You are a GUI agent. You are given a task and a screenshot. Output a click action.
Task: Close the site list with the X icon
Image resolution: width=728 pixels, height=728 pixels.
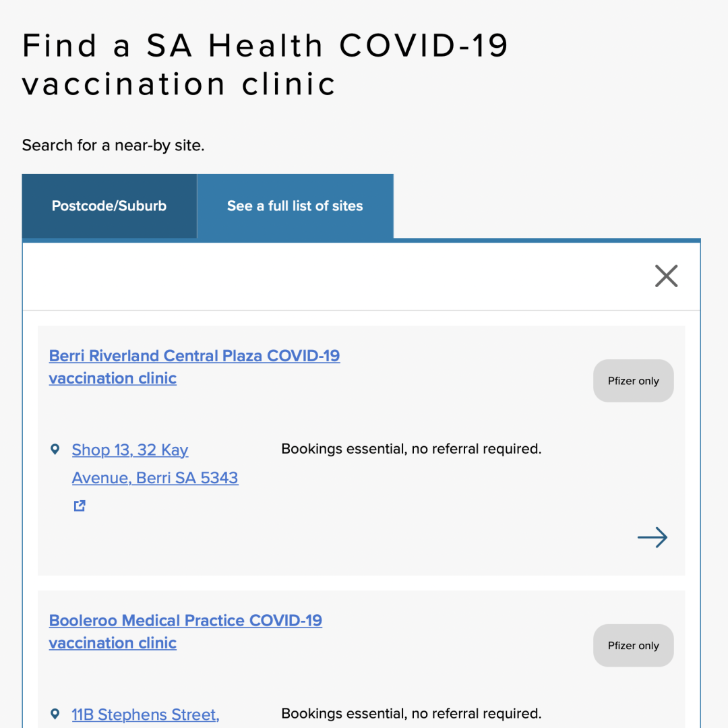click(x=666, y=276)
